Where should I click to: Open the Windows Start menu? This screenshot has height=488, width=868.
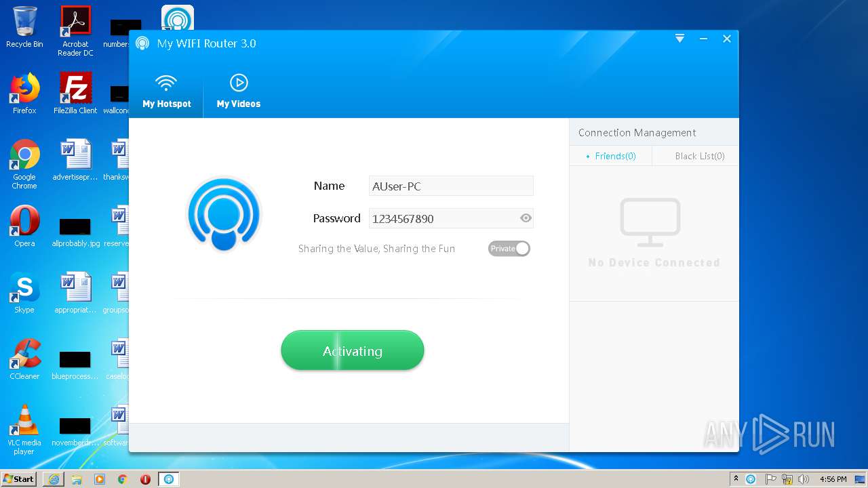coord(19,479)
